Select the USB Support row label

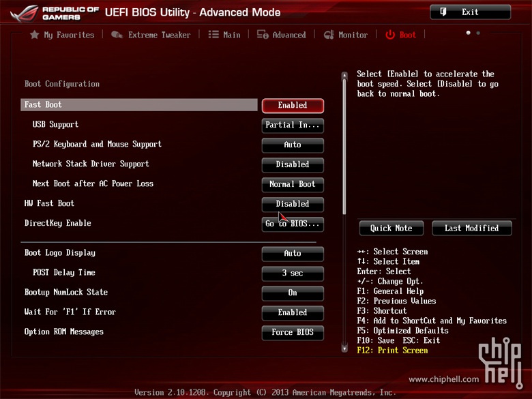click(55, 125)
